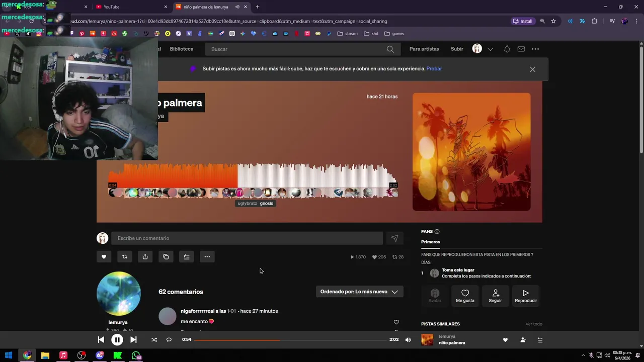Viewport: 644px width, 362px height.
Task: Open the Windows Start menu
Action: (9, 355)
